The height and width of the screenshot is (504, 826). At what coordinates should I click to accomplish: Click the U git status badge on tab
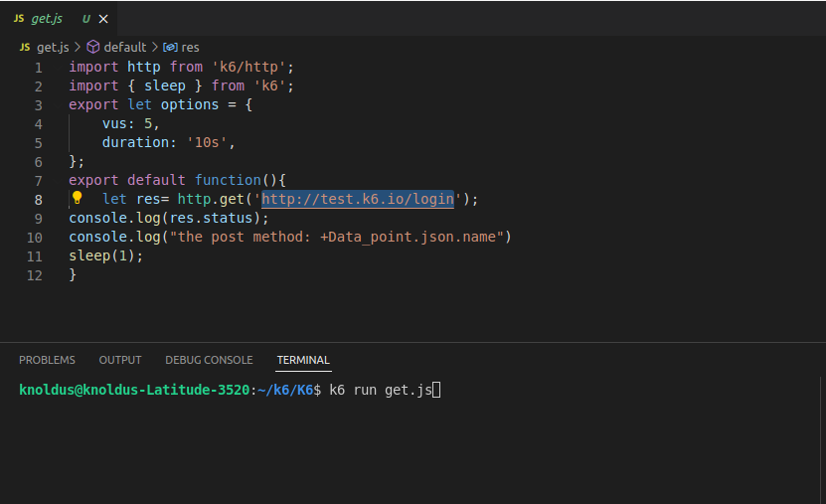click(x=85, y=19)
